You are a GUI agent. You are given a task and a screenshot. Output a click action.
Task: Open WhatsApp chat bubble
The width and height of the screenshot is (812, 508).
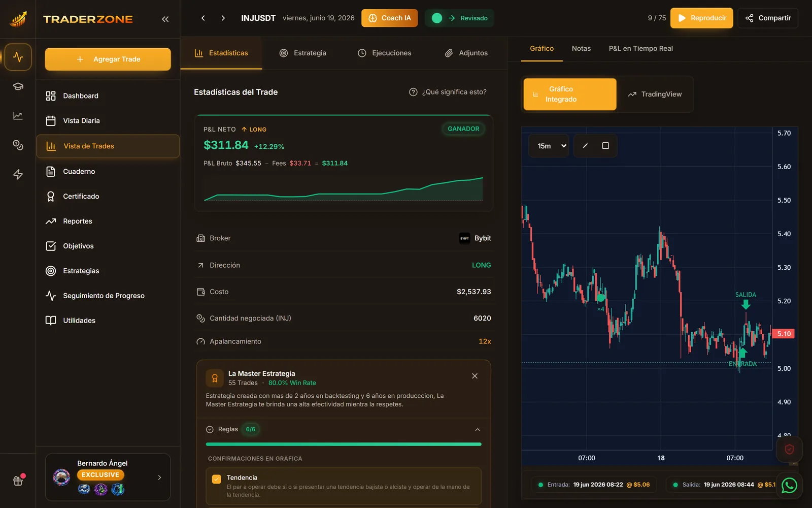click(789, 485)
